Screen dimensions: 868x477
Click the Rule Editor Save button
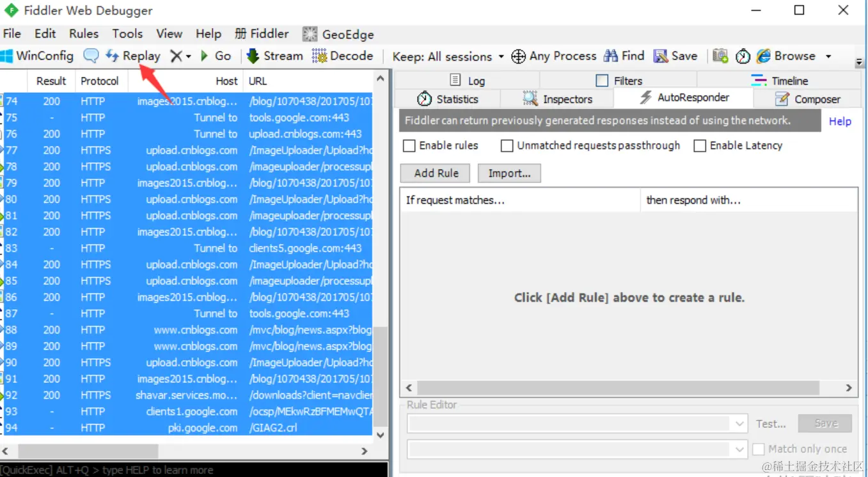[x=825, y=423]
